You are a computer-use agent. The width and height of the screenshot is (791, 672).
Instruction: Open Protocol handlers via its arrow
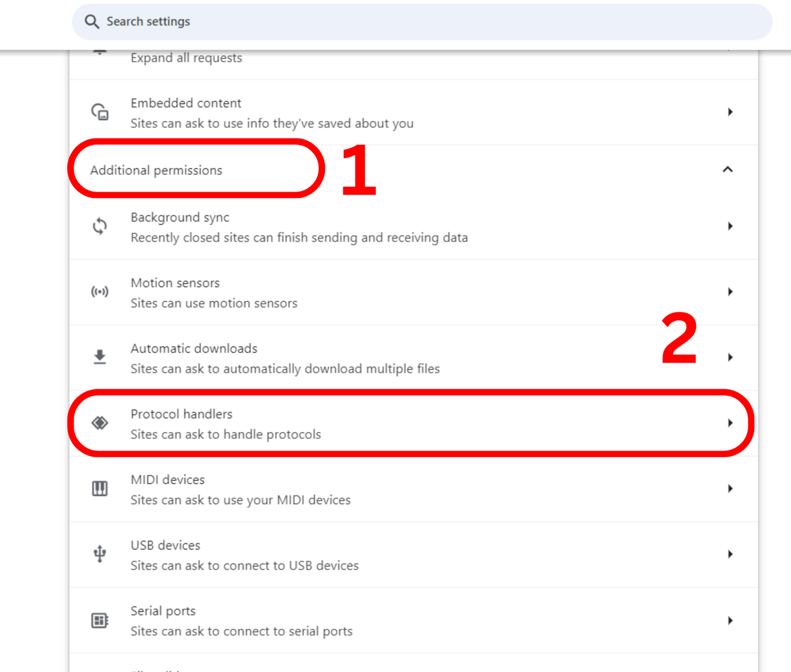[730, 423]
